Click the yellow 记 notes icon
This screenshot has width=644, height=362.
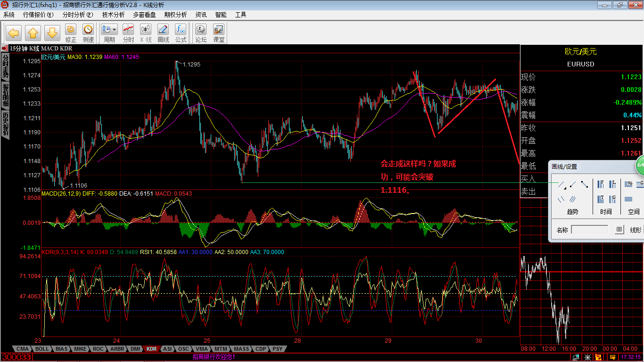598,357
